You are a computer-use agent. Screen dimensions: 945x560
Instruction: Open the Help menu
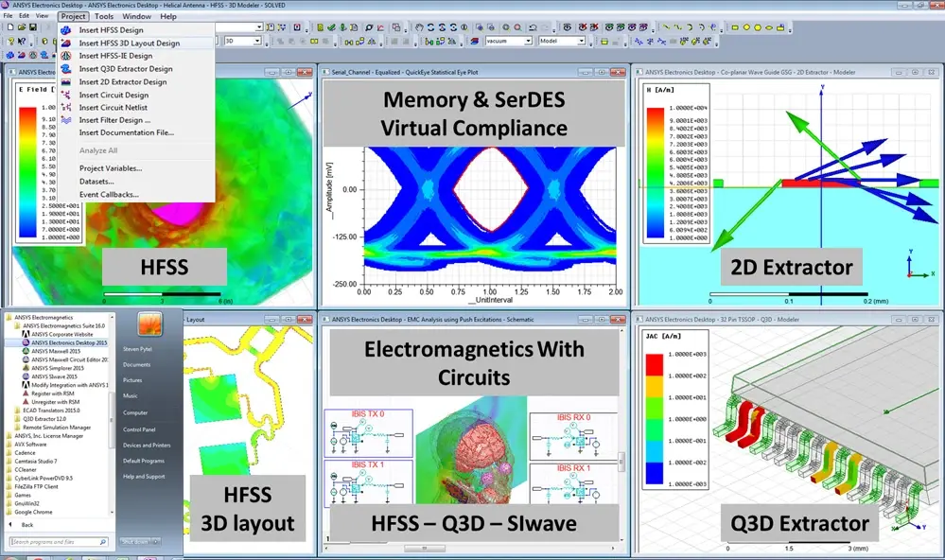tap(168, 16)
